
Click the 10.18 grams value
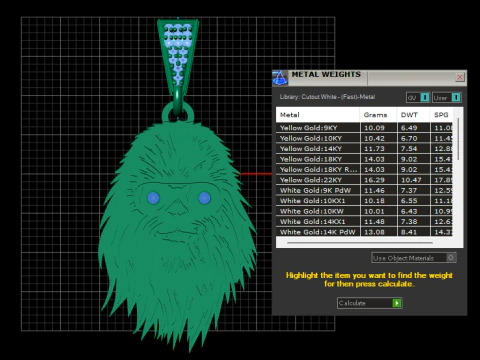pos(374,201)
